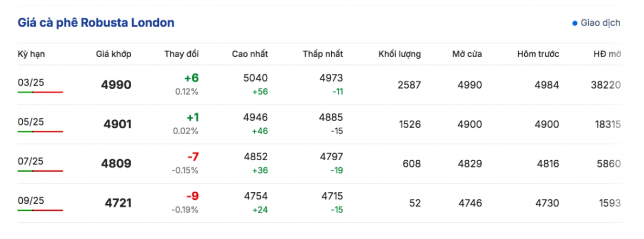Select the Kỳ hạn column header
This screenshot has height=239, width=644.
click(30, 54)
